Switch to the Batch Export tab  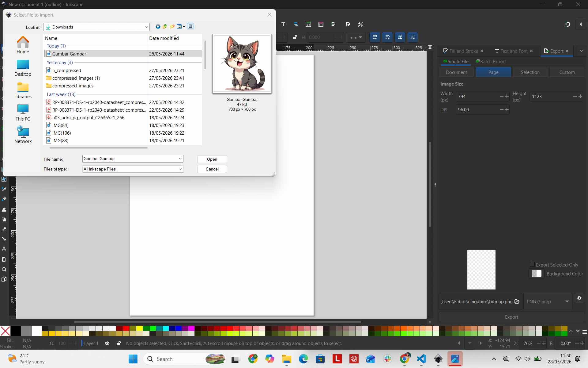tap(491, 62)
